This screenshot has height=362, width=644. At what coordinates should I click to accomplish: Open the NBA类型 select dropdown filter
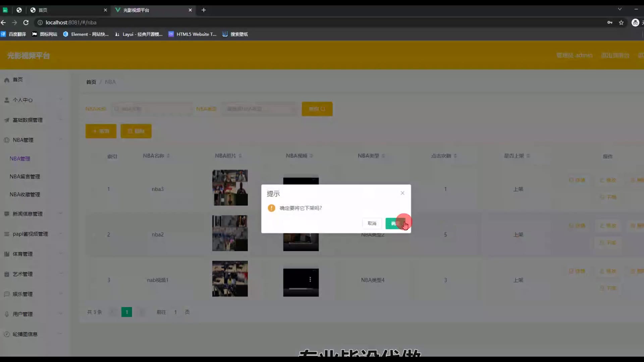[259, 109]
